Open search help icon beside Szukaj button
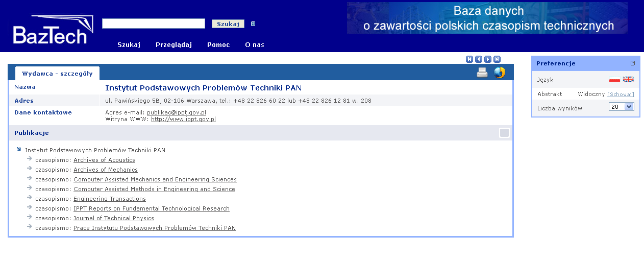Screen dimensions: 644x258 point(253,24)
